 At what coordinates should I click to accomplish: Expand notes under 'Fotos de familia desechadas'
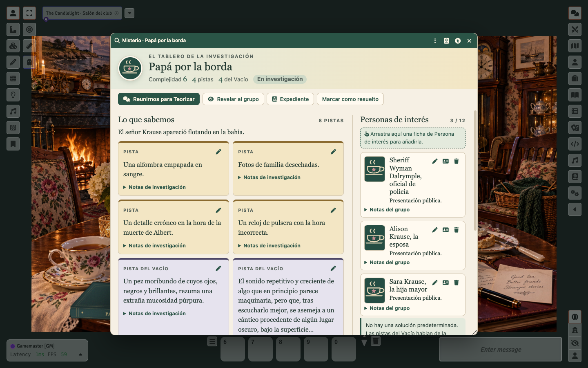point(269,177)
